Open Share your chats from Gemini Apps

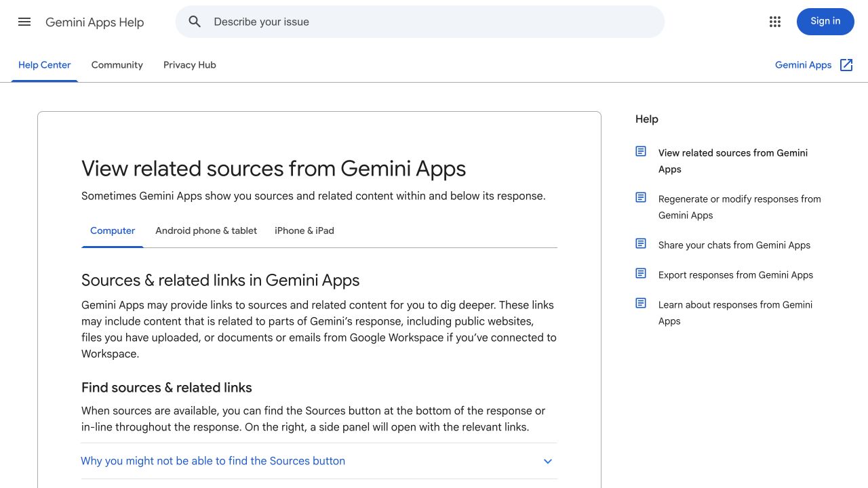tap(734, 245)
